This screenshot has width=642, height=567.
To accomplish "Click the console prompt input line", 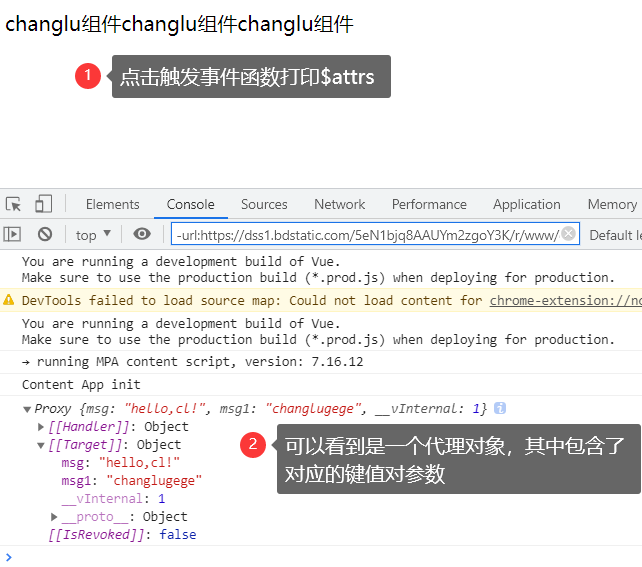I will pyautogui.click(x=321, y=557).
